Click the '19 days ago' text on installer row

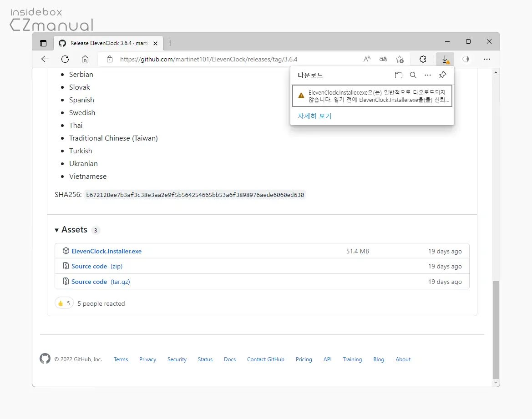pyautogui.click(x=445, y=251)
